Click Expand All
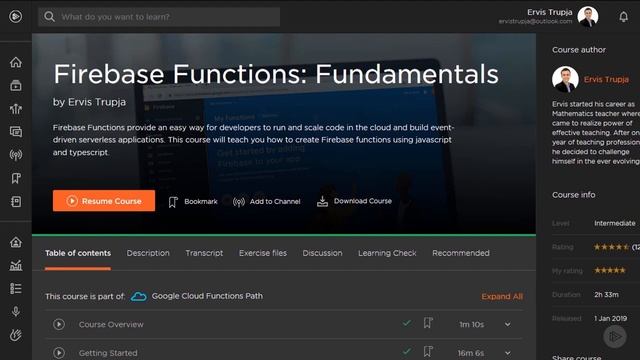640x360 pixels. tap(502, 297)
